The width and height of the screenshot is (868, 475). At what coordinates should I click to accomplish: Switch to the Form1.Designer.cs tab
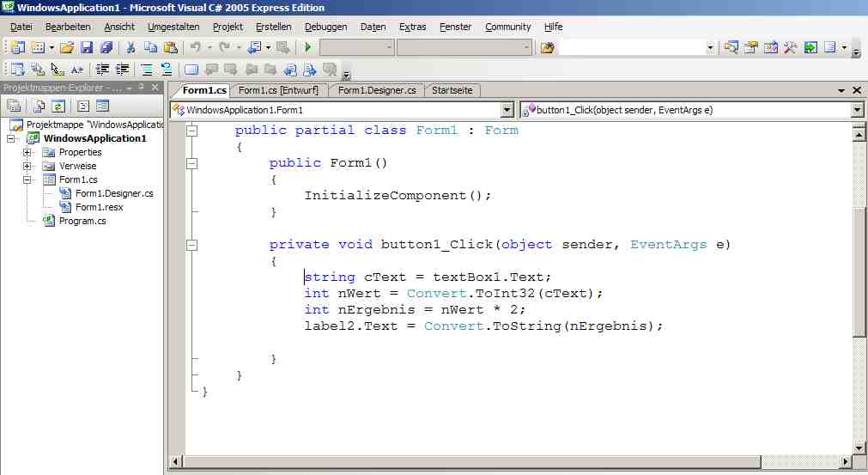377,90
